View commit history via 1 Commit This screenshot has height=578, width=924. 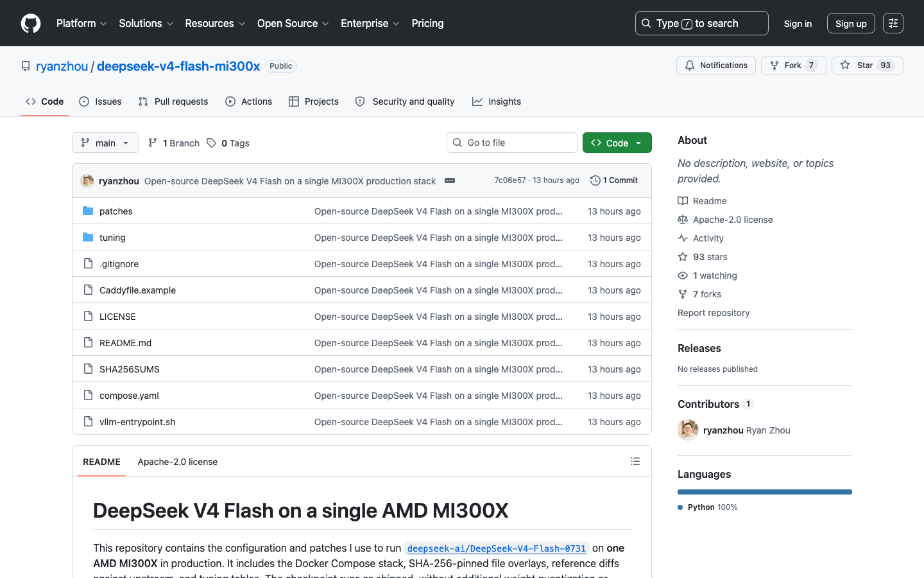(x=614, y=180)
